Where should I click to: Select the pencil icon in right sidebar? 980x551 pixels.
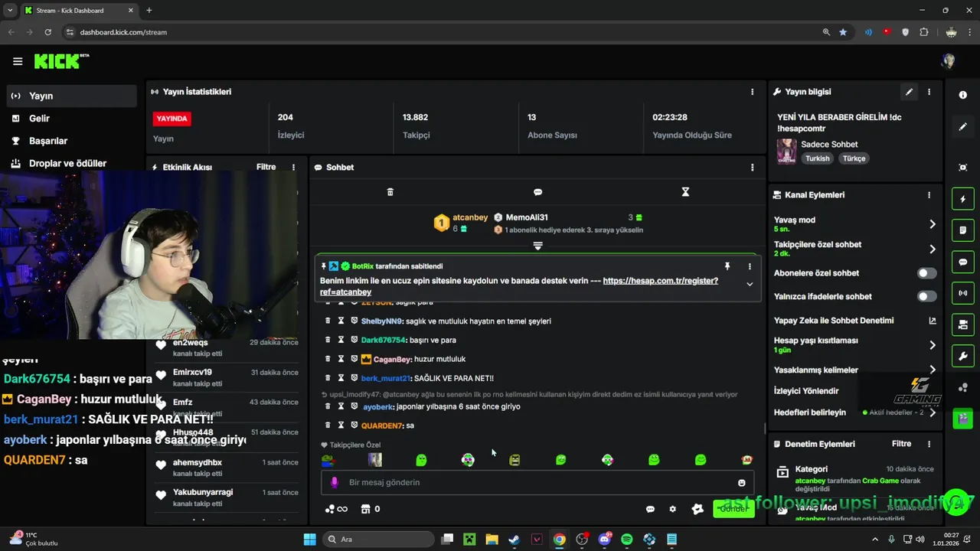963,127
